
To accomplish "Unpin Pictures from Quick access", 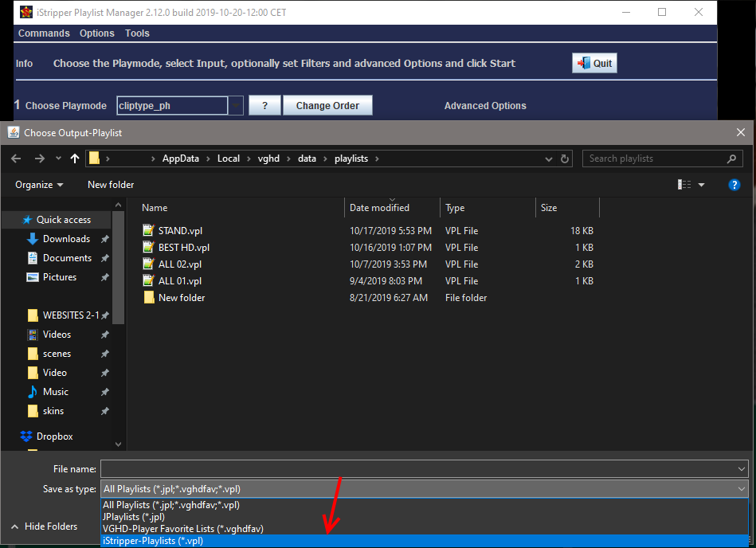I will [105, 277].
